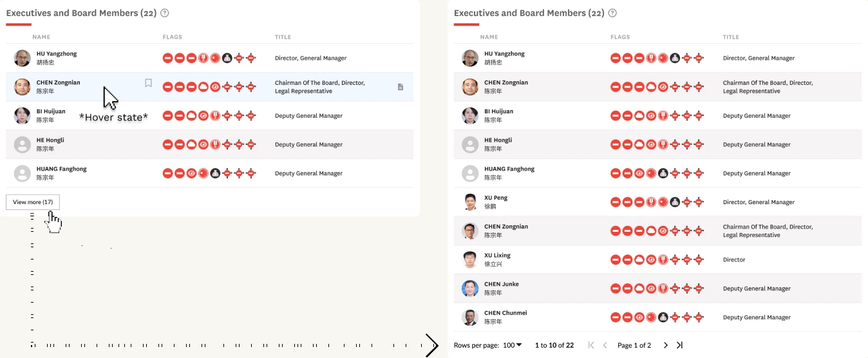The width and height of the screenshot is (868, 358).
Task: Click the TITLE column header in right table
Action: [731, 37]
